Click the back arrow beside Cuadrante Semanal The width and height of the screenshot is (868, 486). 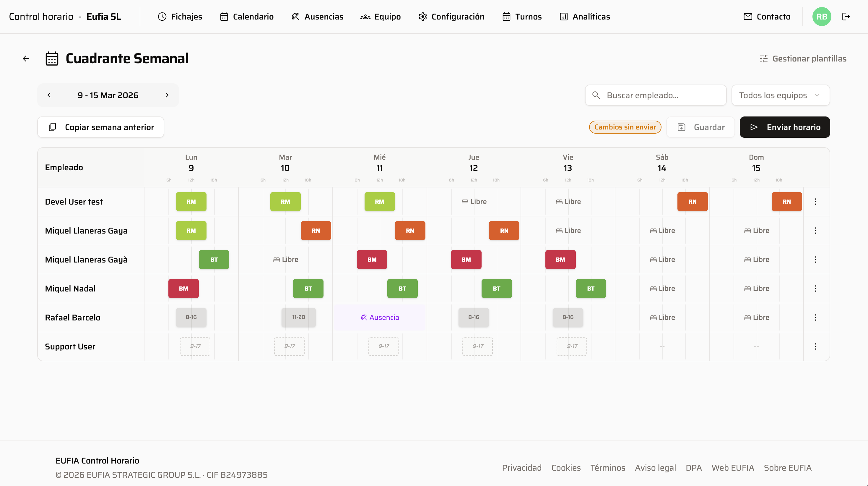pyautogui.click(x=26, y=58)
